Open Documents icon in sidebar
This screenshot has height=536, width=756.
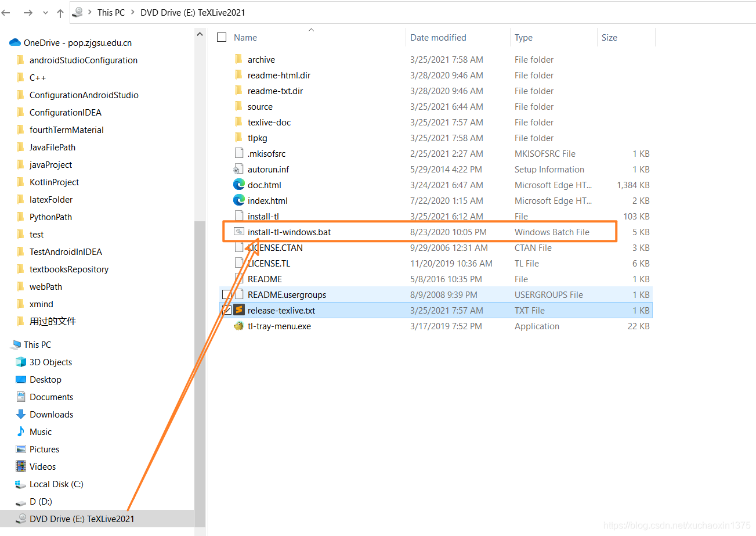[21, 397]
